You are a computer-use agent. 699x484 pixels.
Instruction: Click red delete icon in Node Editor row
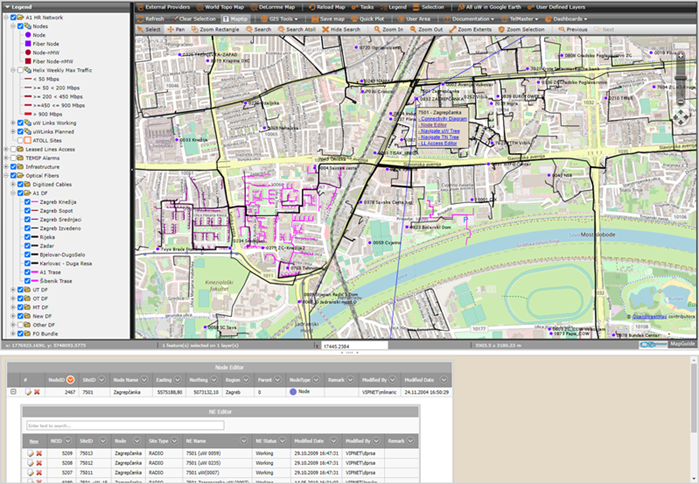37,392
